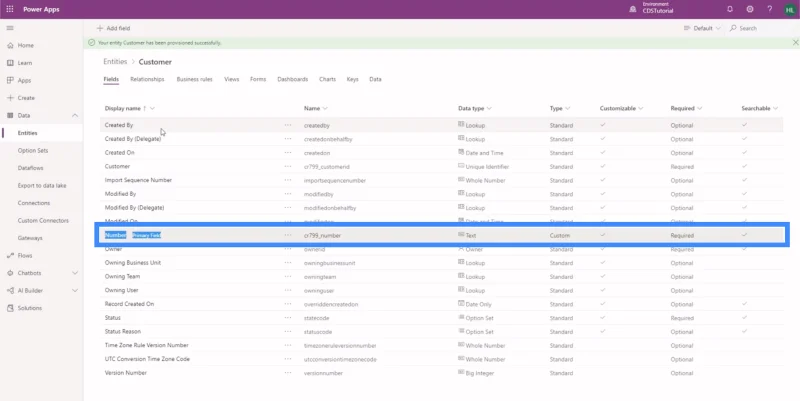The width and height of the screenshot is (800, 401).
Task: Switch to the Relationships tab
Action: [x=147, y=80]
